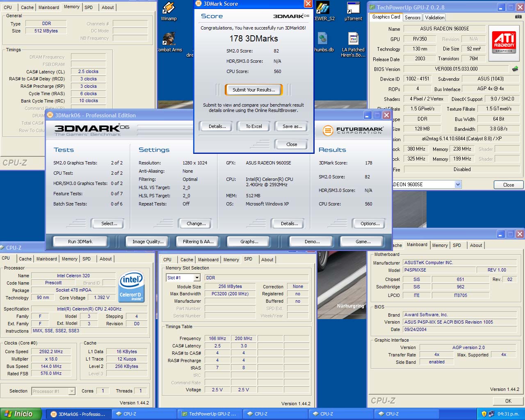Open SPD tab in the CPU-Z motherboard window
525x420 pixels.
click(457, 245)
